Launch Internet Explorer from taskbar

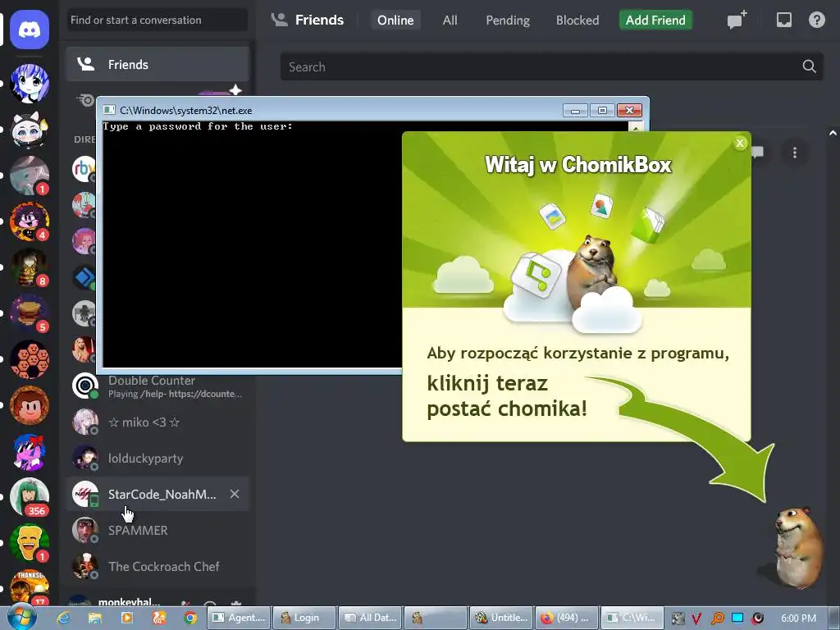point(63,618)
